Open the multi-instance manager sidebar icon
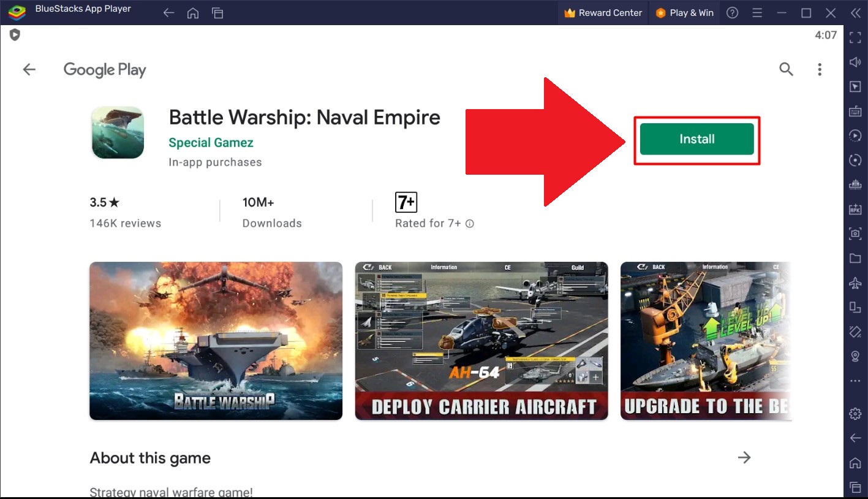The height and width of the screenshot is (499, 868). pyautogui.click(x=855, y=185)
